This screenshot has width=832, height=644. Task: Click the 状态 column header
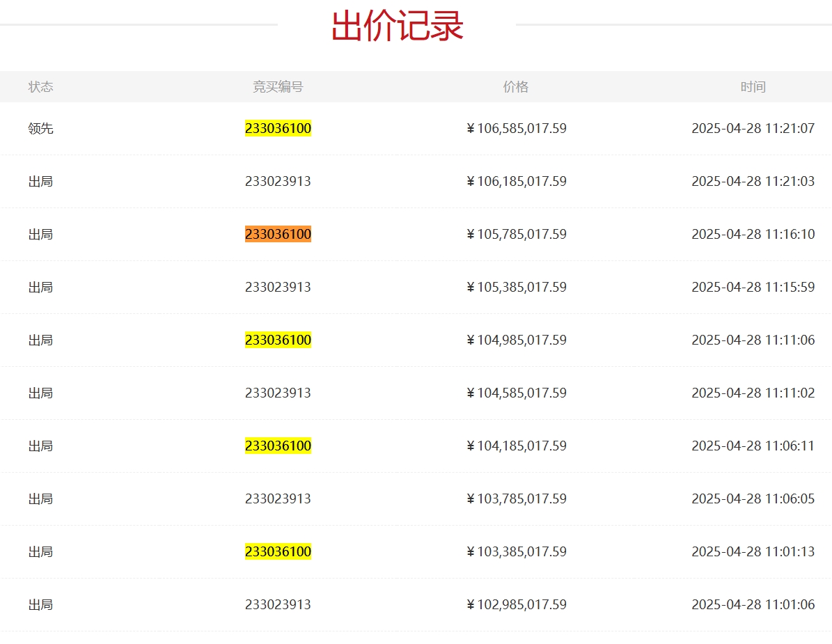[41, 86]
